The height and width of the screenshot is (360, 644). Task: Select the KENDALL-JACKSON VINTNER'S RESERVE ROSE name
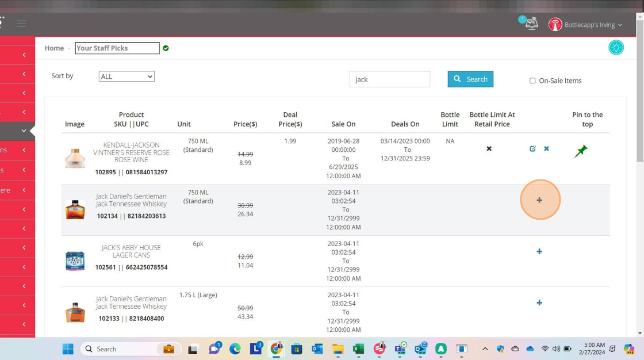pyautogui.click(x=131, y=152)
